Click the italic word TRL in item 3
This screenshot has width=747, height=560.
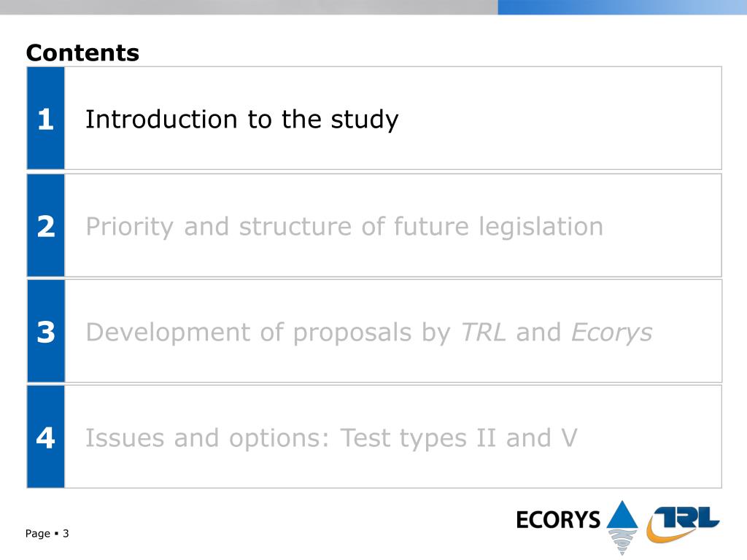483,332
